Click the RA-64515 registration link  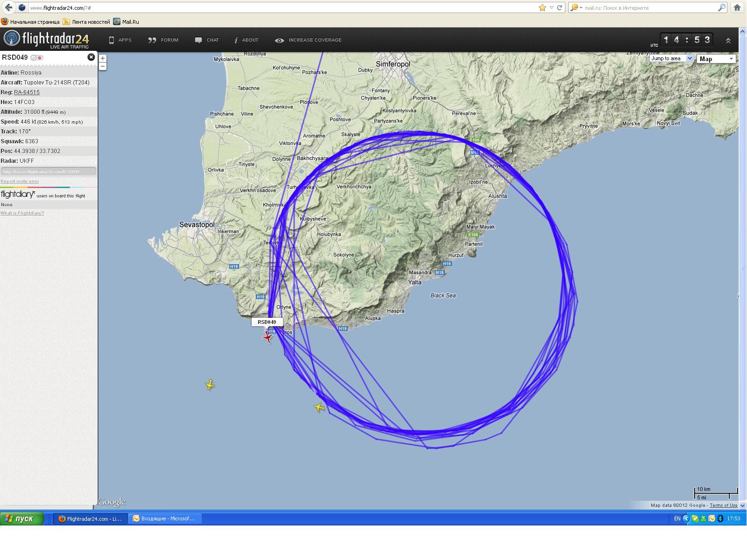click(27, 92)
